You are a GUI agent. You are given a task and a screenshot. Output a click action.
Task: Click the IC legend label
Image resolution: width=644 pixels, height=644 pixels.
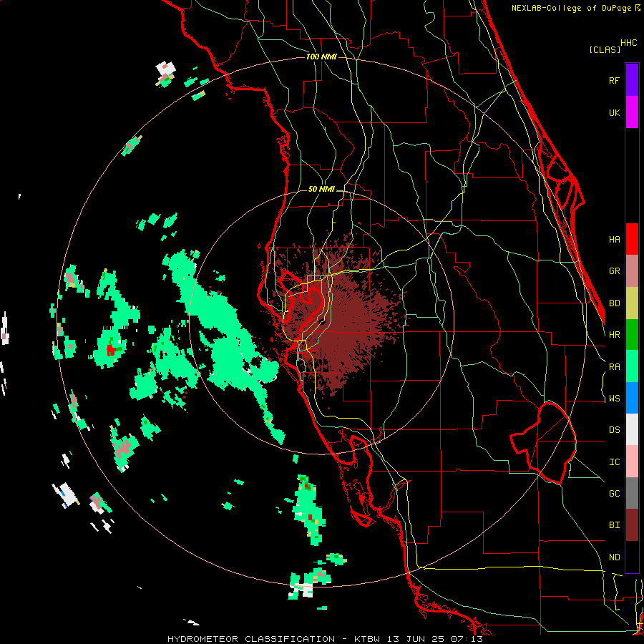[x=615, y=462]
